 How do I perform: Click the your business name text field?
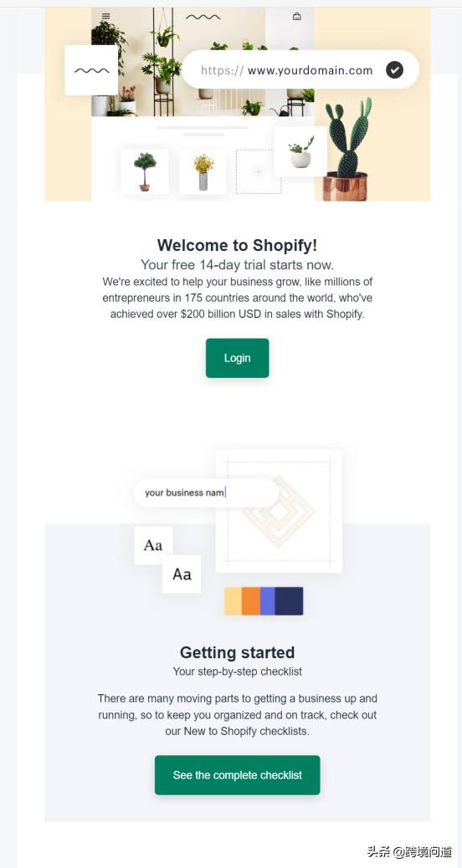coord(206,493)
